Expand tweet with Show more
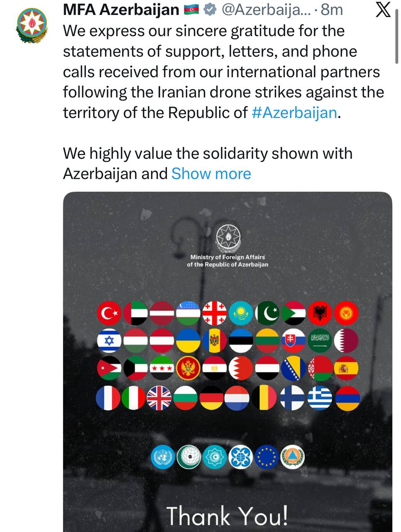This screenshot has width=401, height=532. pyautogui.click(x=211, y=173)
